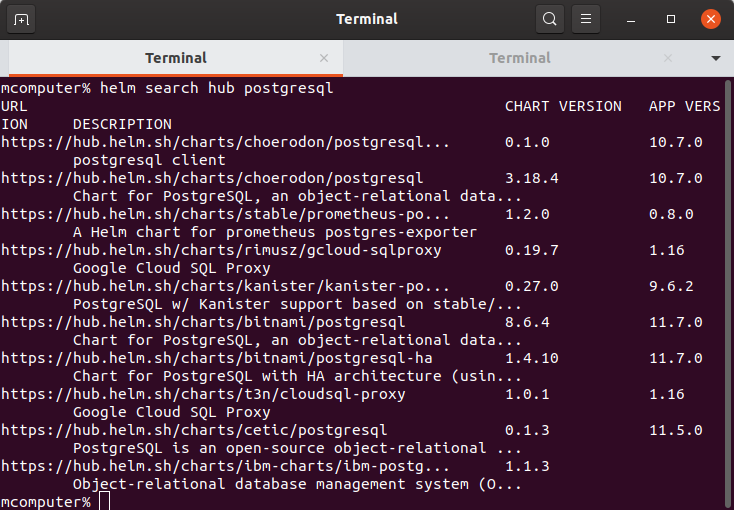The image size is (734, 510).
Task: Click the 'prometheus postgres-exporter' description line
Action: [275, 232]
